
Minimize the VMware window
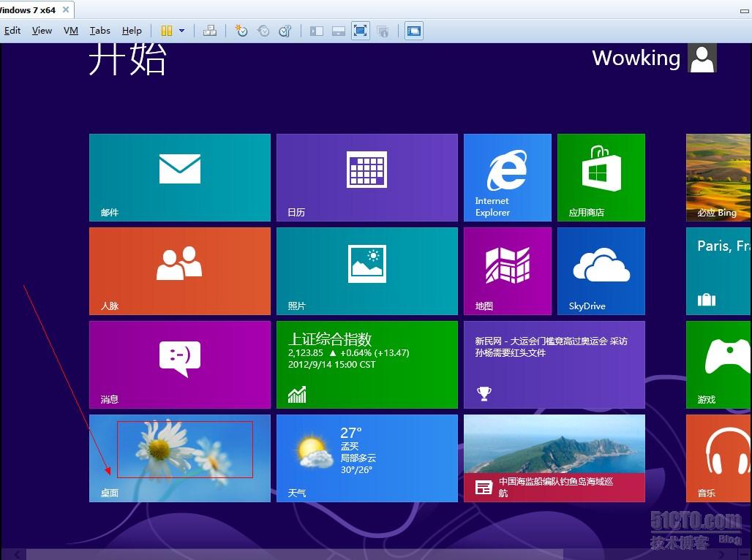(745, 10)
